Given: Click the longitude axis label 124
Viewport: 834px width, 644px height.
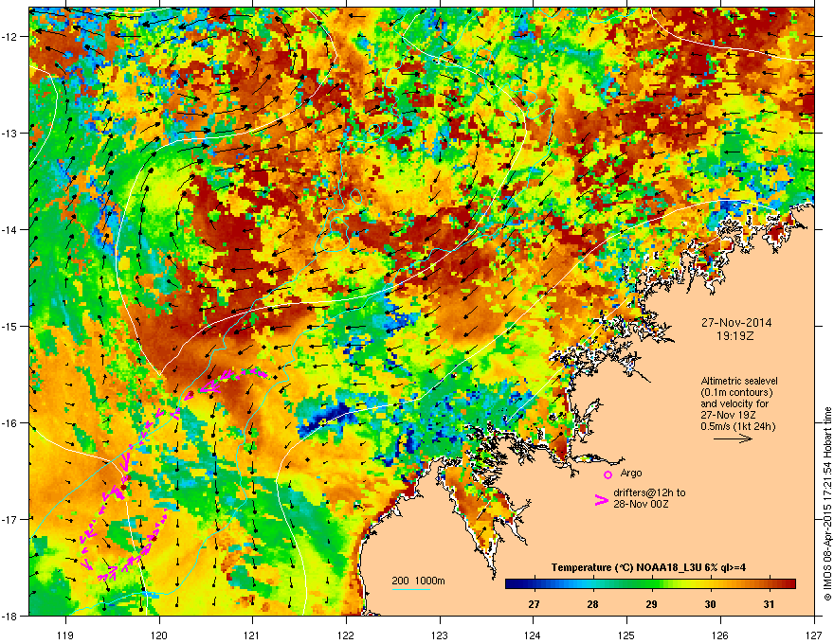Looking at the screenshot, I should [533, 635].
